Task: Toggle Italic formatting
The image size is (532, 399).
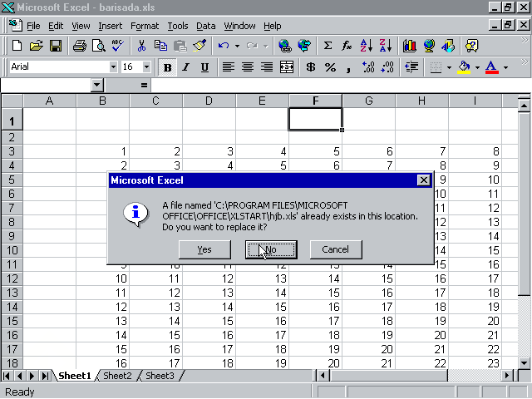Action: click(185, 67)
